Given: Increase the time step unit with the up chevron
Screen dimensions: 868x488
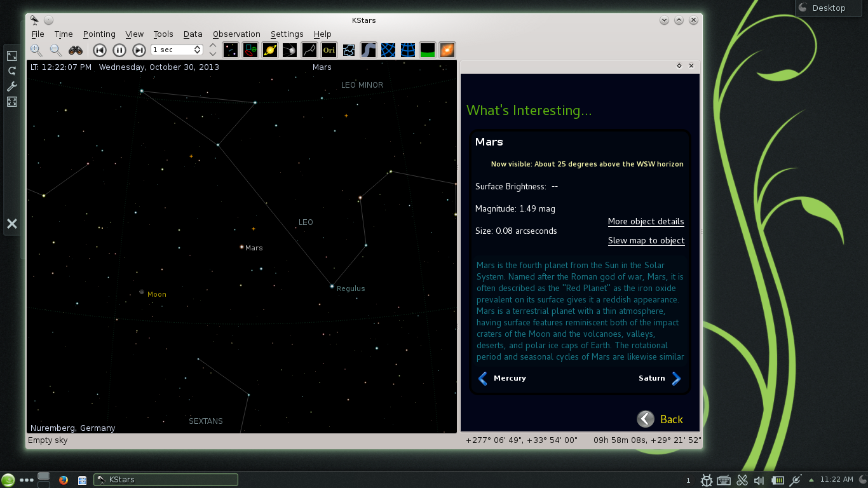Looking at the screenshot, I should [213, 46].
